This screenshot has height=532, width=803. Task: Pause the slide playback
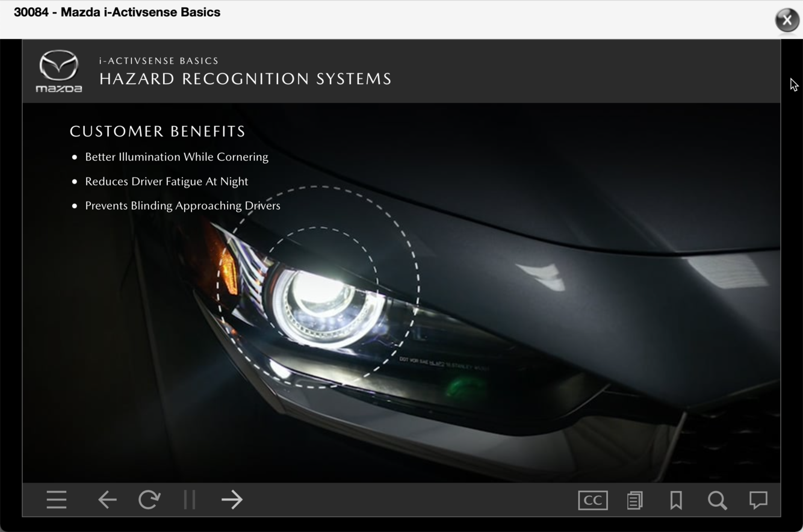pyautogui.click(x=190, y=500)
